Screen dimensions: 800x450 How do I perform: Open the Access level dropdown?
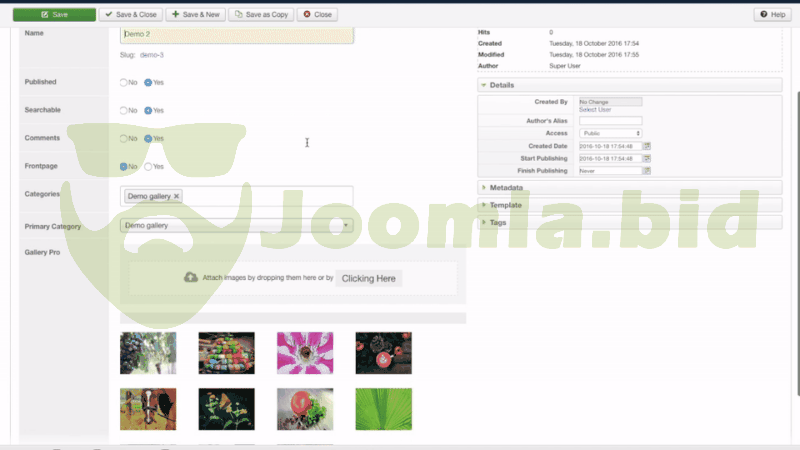610,132
